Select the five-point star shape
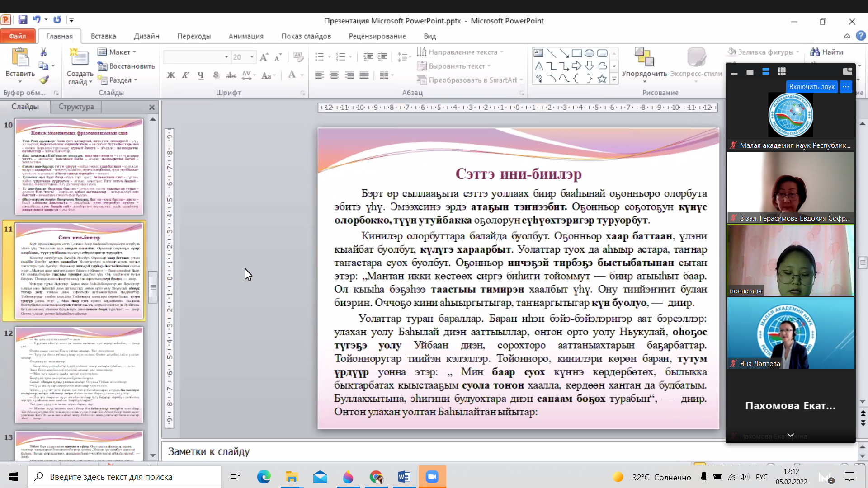868x488 pixels. tap(602, 79)
